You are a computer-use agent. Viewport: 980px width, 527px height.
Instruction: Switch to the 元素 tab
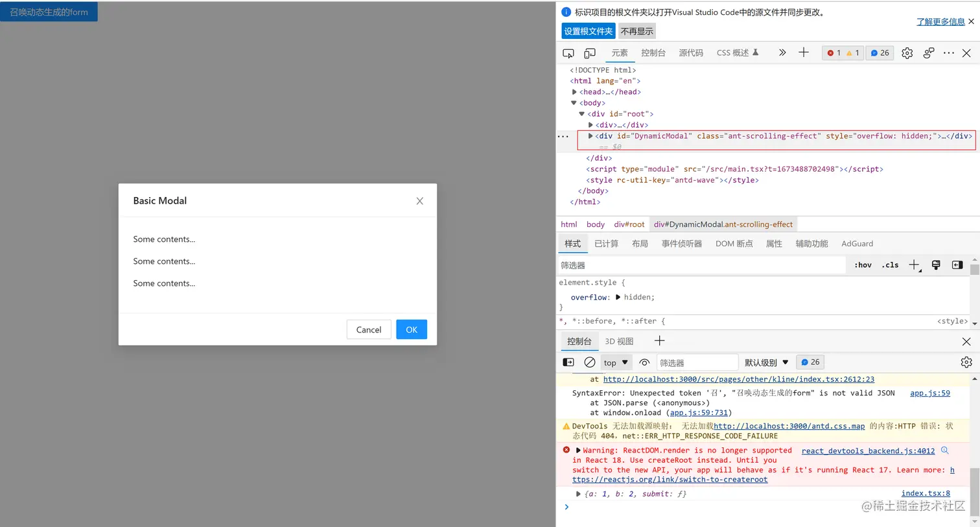[620, 53]
